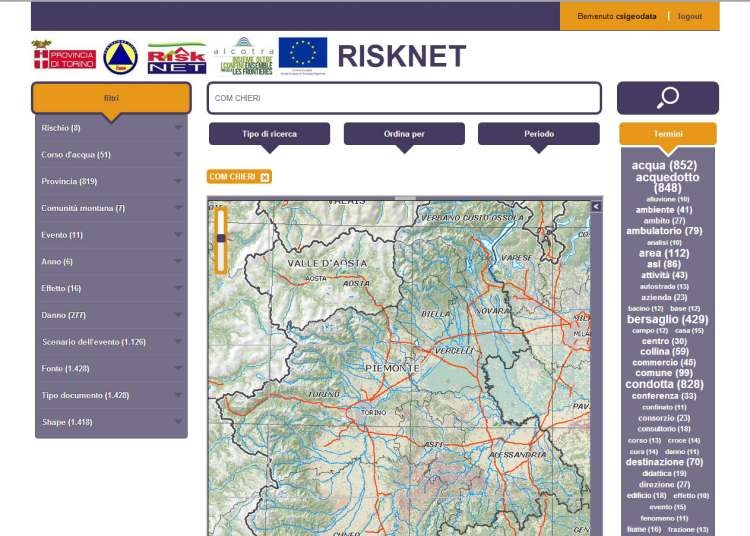Select the term azienda (23)
This screenshot has width=750, height=536.
tap(664, 297)
